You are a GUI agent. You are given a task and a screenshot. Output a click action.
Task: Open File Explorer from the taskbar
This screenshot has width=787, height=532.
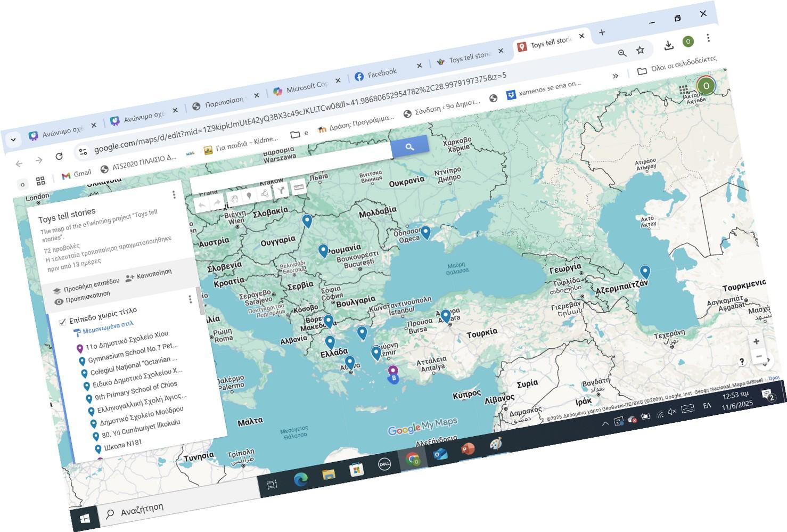tap(329, 473)
